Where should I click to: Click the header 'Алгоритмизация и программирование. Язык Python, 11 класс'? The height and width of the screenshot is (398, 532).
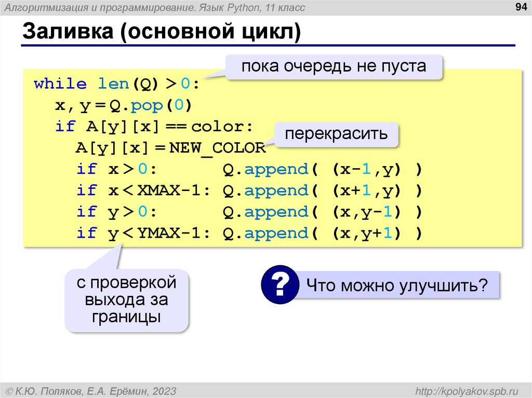[155, 7]
